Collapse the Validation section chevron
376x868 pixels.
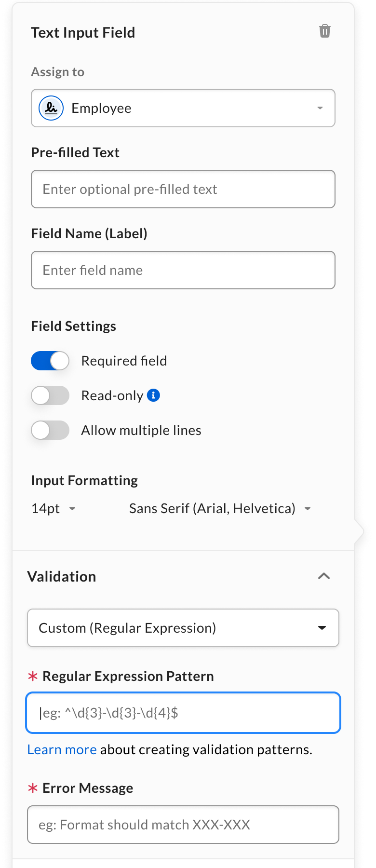click(324, 576)
